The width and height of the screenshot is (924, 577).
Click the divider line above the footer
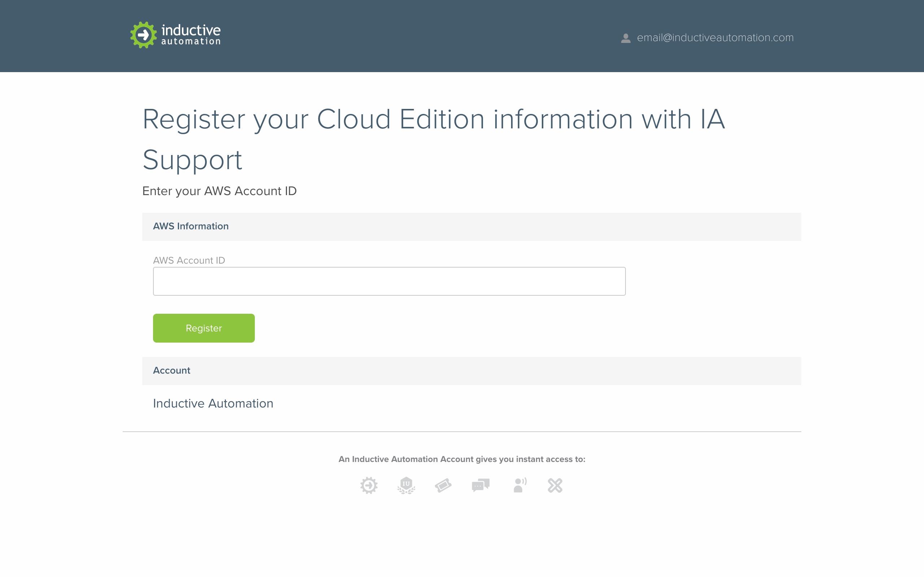click(462, 431)
